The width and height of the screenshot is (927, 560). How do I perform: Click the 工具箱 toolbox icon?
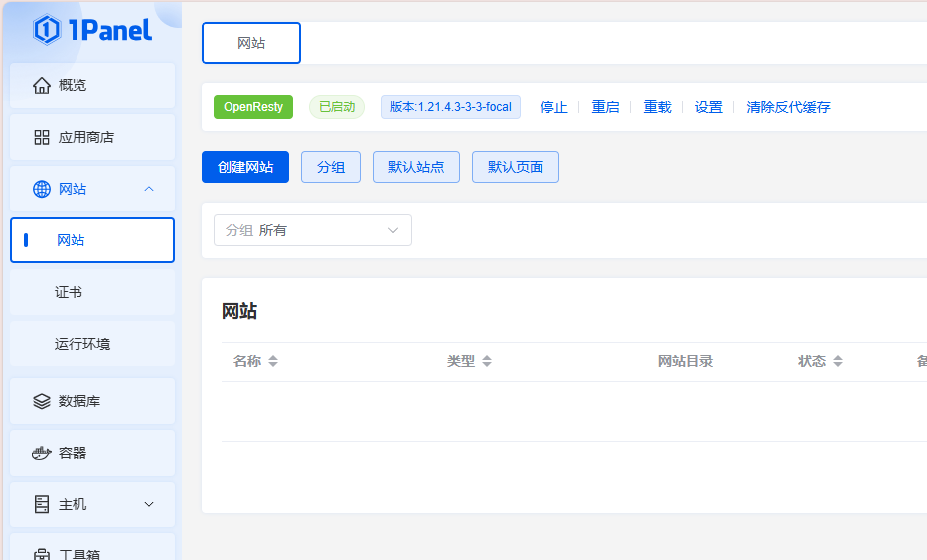click(41, 554)
